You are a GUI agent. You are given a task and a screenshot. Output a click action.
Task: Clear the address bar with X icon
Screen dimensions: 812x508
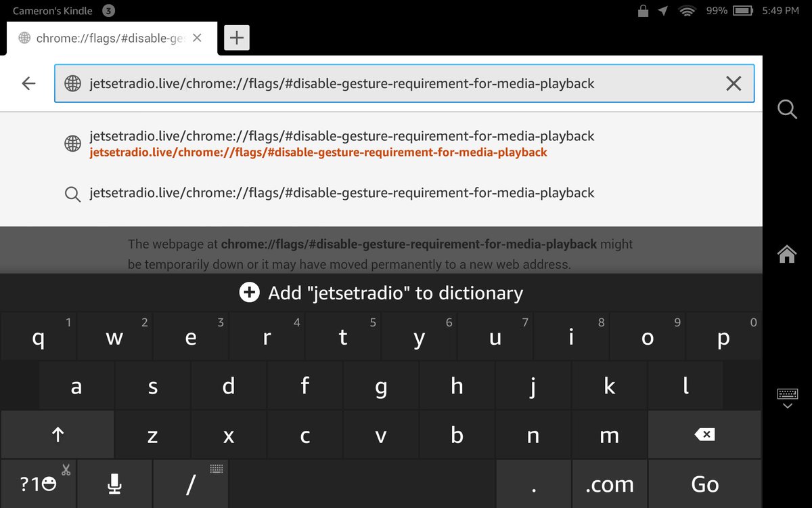pos(734,83)
